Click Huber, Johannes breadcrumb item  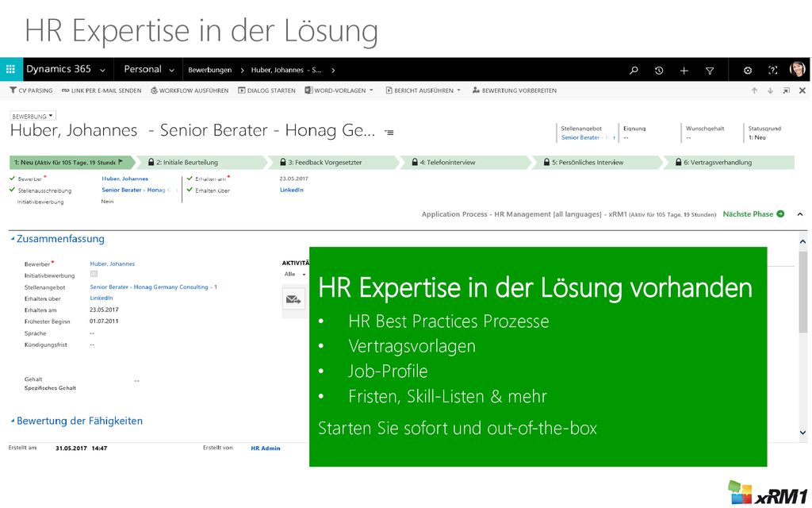[x=285, y=70]
